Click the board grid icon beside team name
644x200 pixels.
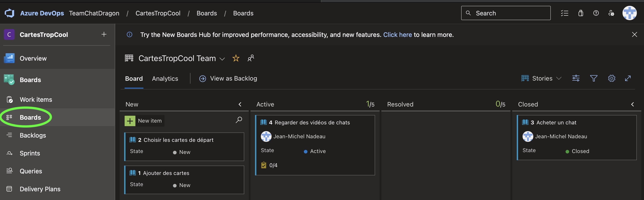pos(129,58)
